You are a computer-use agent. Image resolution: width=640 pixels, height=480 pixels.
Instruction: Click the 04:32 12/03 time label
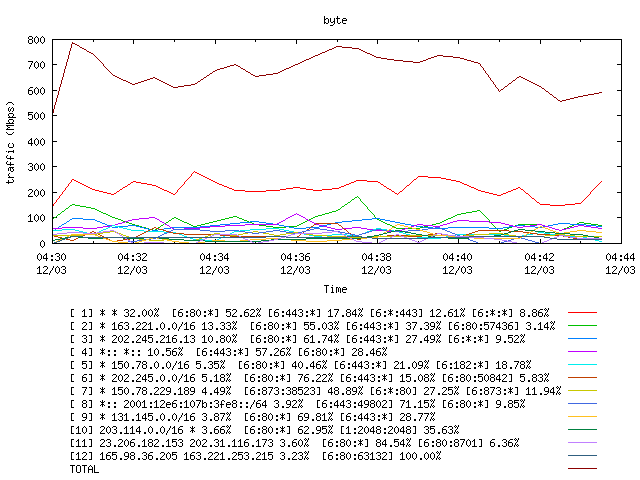click(x=133, y=264)
